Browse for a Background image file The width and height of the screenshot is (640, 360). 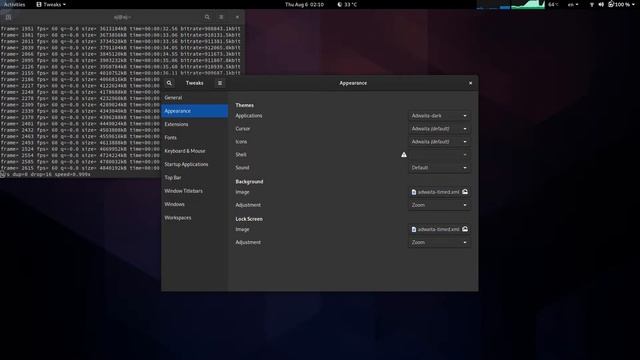465,192
